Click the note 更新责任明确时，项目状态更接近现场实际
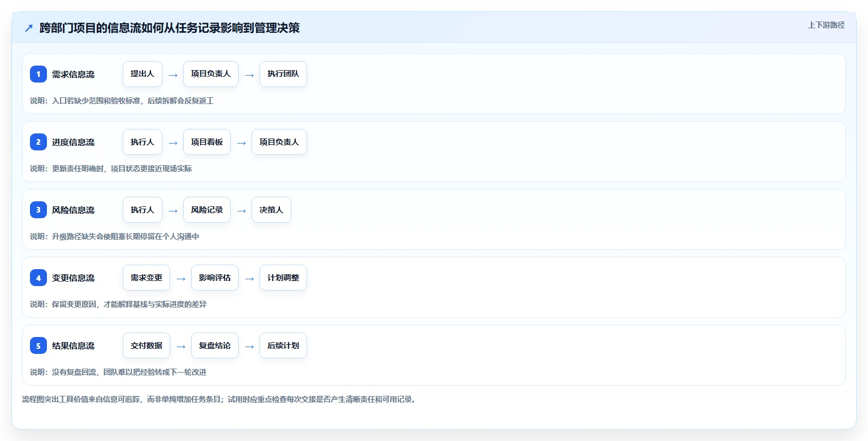Viewport: 868px width, 441px height. pos(122,168)
